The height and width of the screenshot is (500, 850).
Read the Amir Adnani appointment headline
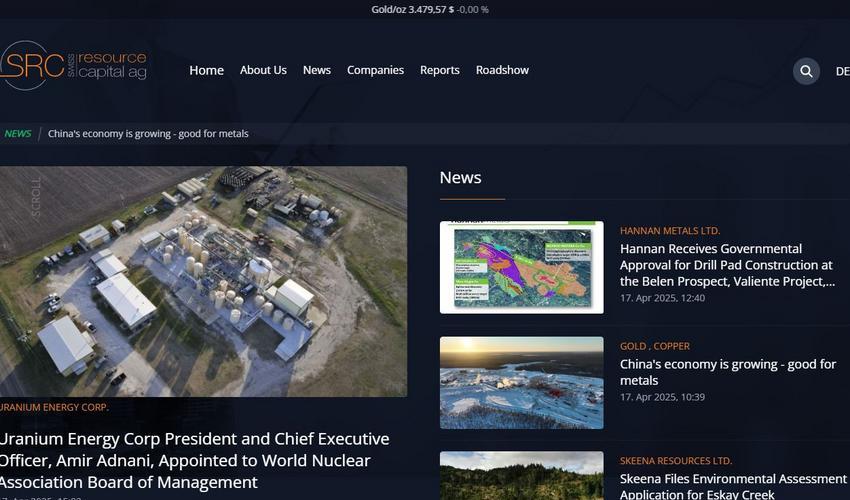click(195, 460)
